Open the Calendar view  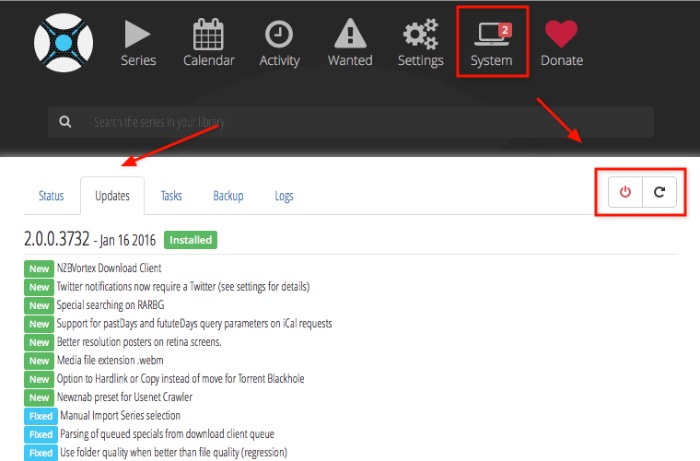(208, 44)
